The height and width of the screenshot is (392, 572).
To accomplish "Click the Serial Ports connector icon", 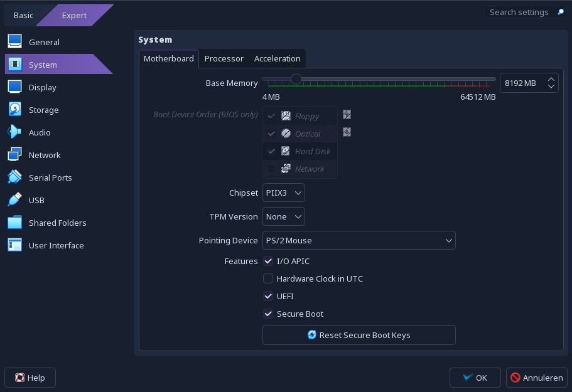I will pyautogui.click(x=14, y=177).
